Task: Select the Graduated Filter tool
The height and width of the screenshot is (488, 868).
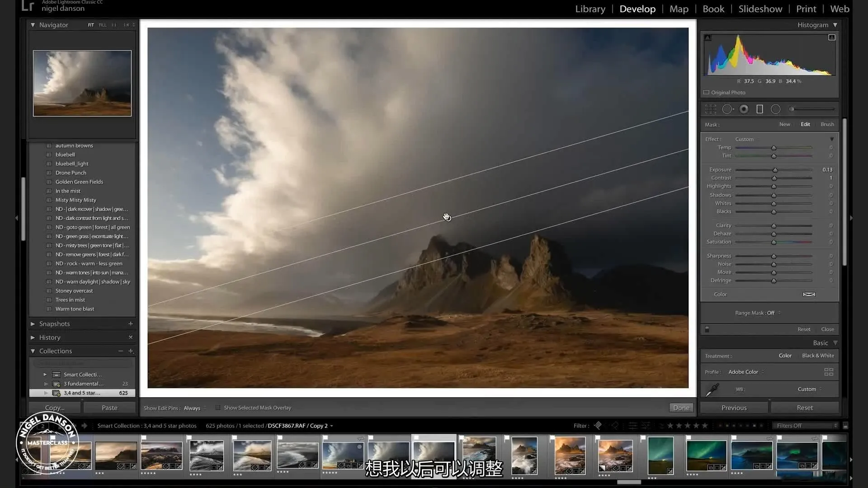Action: coord(760,109)
